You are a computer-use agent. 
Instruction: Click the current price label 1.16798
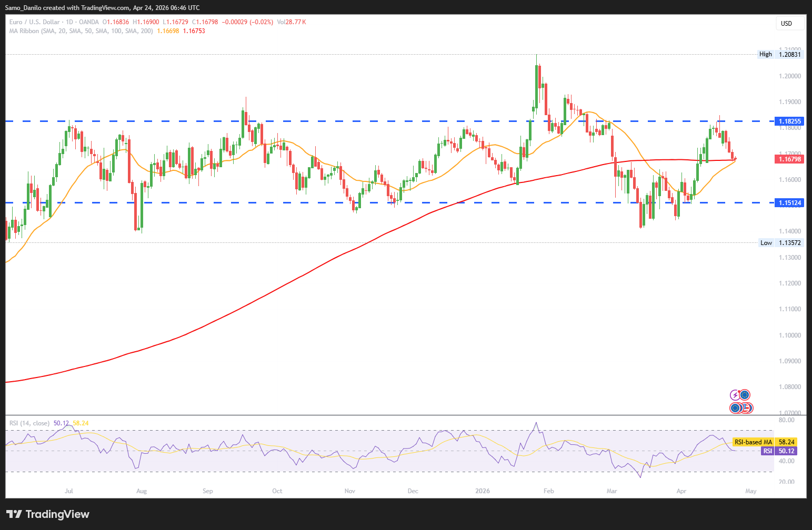pyautogui.click(x=789, y=159)
